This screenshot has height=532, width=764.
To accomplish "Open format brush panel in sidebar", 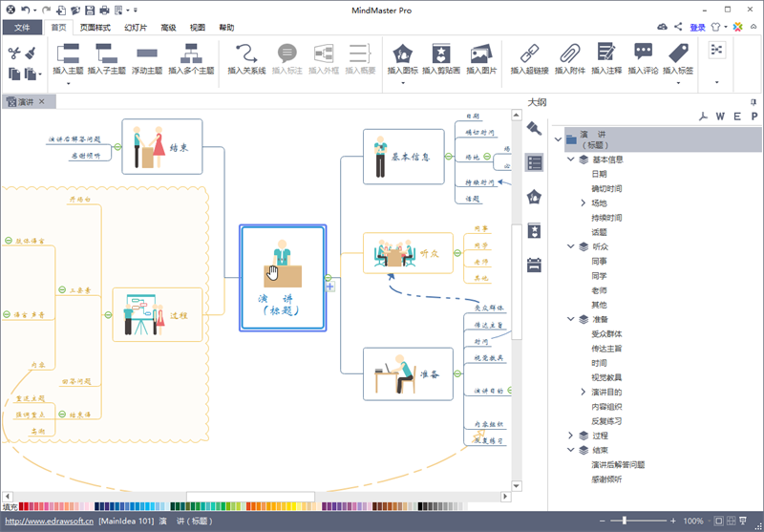I will (535, 128).
